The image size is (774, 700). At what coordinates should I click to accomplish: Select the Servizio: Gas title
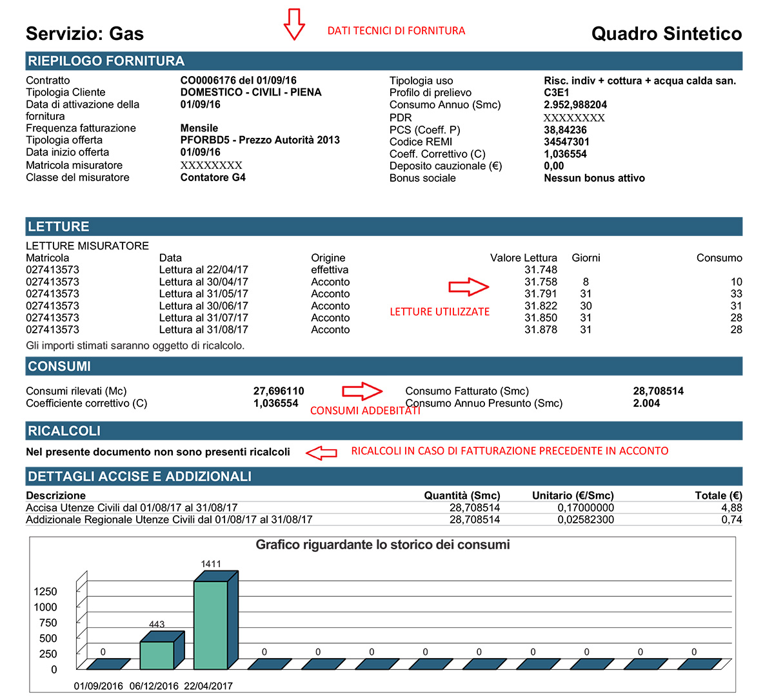coord(84,34)
